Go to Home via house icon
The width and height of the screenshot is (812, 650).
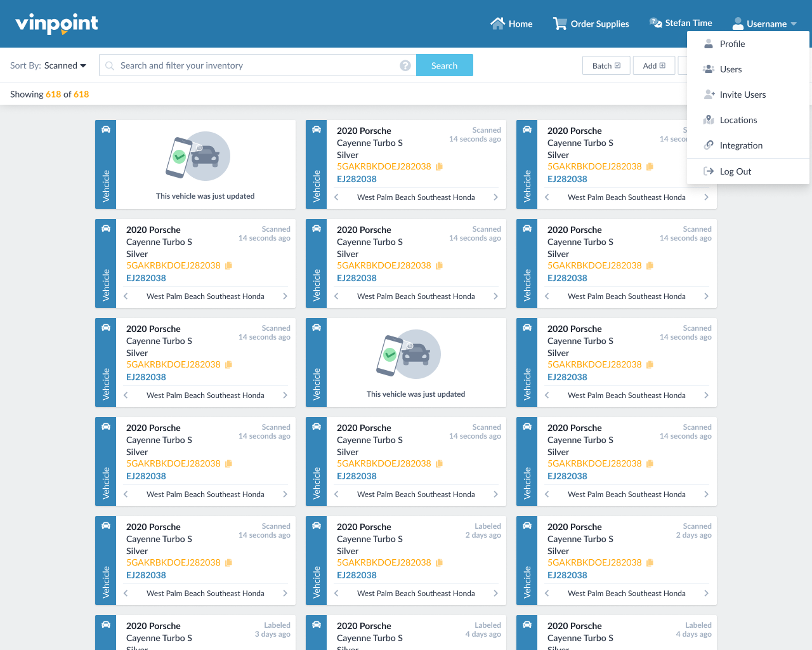click(511, 23)
